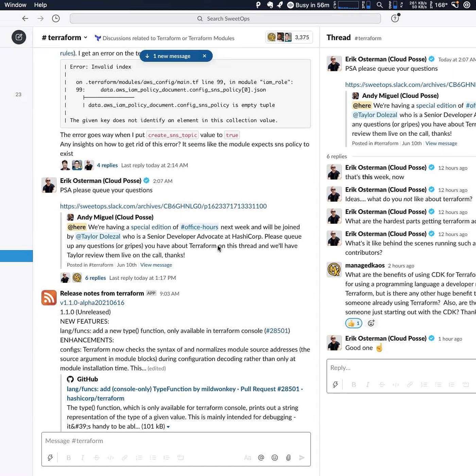This screenshot has height=476, width=476.
Task: Open the 4 replies thread
Action: [107, 165]
